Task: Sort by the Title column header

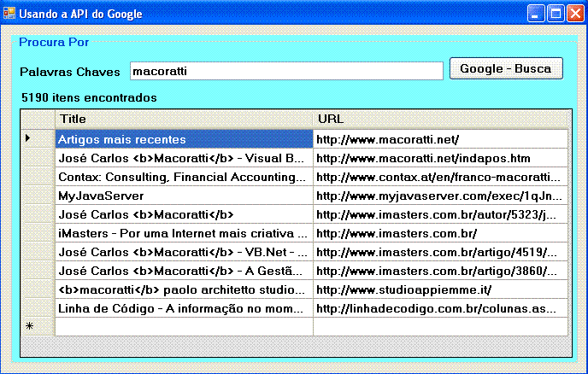Action: [x=184, y=120]
